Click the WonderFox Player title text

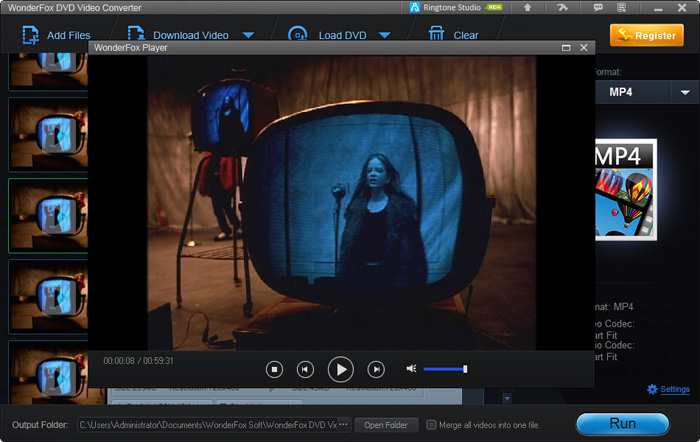[x=131, y=48]
